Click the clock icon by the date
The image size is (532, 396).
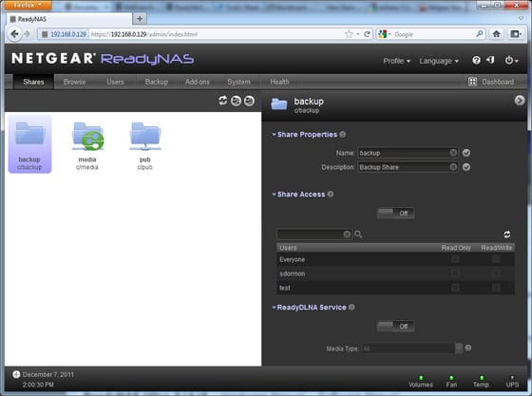tap(16, 374)
